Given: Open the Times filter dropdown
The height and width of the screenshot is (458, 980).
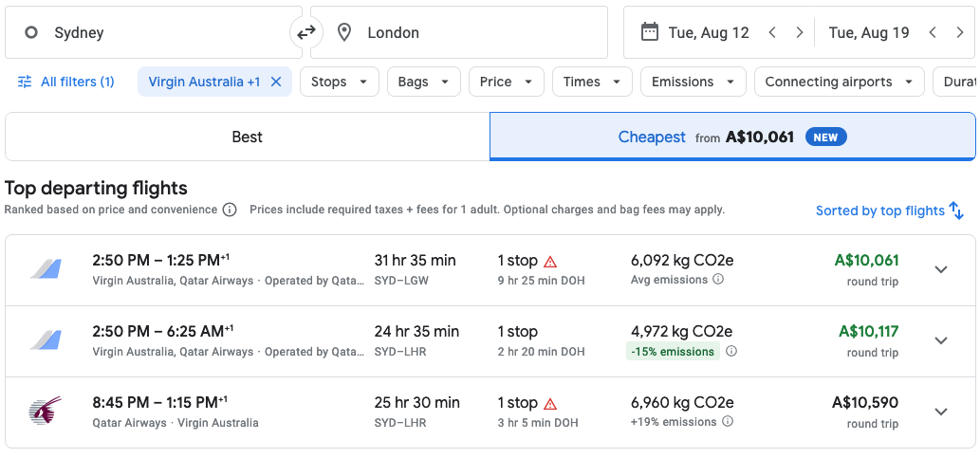Looking at the screenshot, I should click(x=592, y=82).
